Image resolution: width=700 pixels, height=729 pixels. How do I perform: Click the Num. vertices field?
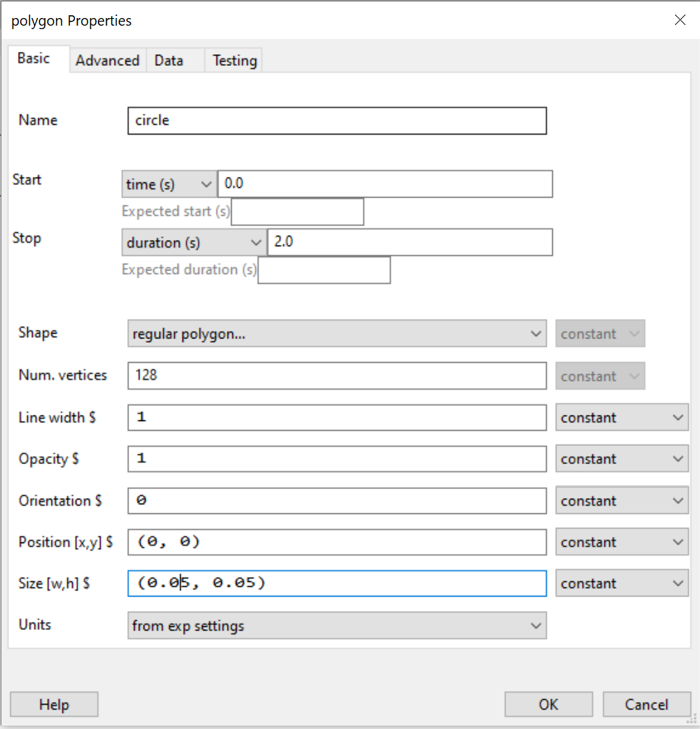(x=336, y=375)
